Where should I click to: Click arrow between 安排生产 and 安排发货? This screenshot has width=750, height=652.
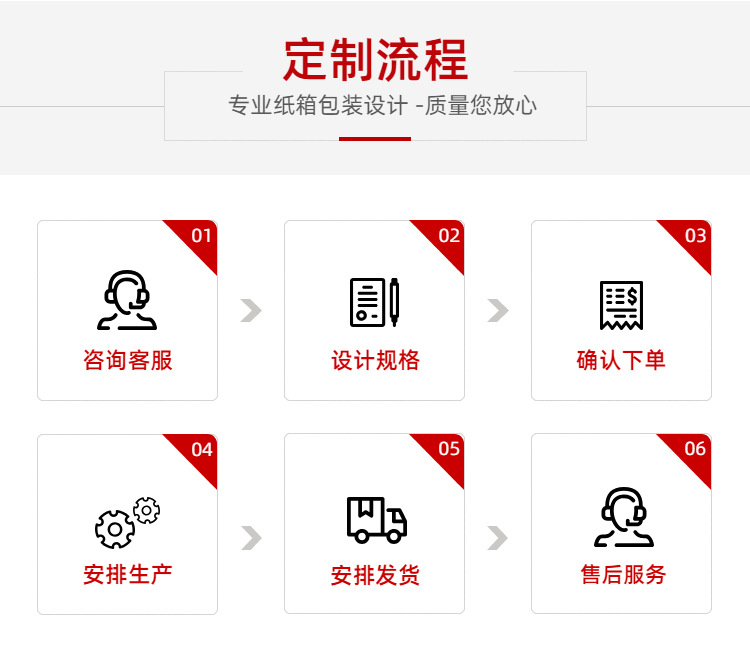[x=251, y=538]
